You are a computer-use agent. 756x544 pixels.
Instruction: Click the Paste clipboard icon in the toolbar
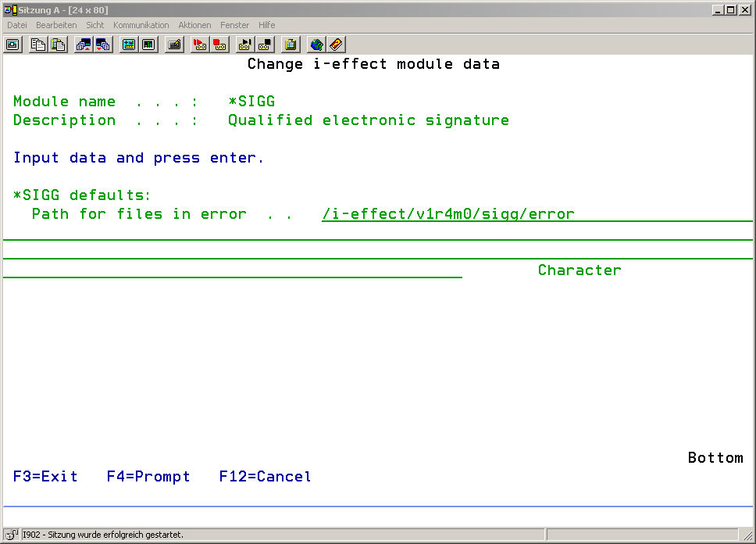click(x=58, y=45)
